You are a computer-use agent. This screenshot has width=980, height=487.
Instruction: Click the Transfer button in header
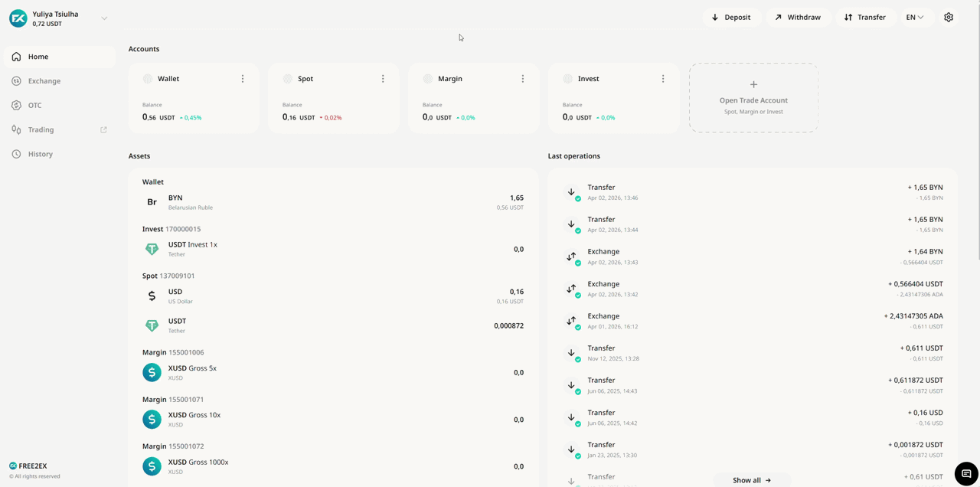point(864,17)
